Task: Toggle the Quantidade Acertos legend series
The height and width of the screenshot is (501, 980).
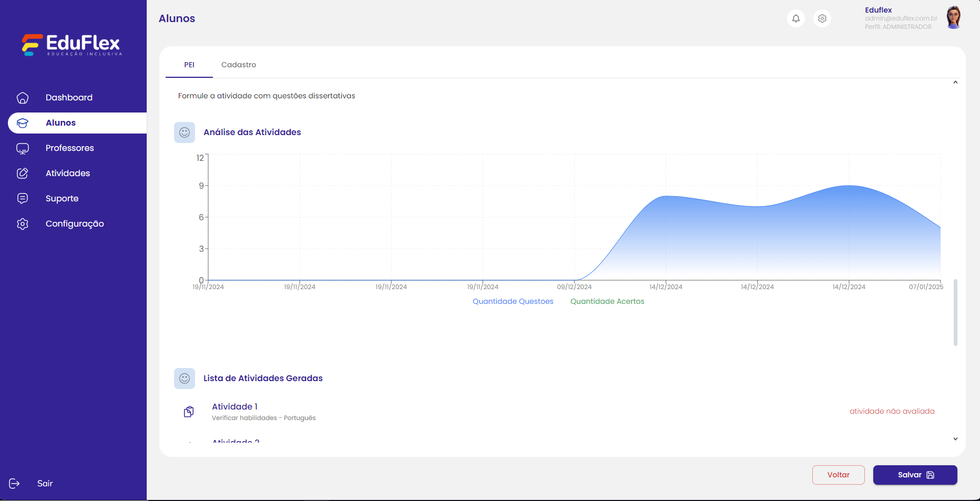Action: 607,301
